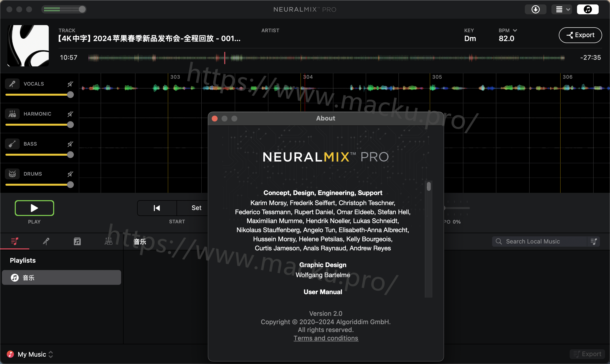Click the BPM value 82.0
This screenshot has width=610, height=364.
tap(506, 39)
